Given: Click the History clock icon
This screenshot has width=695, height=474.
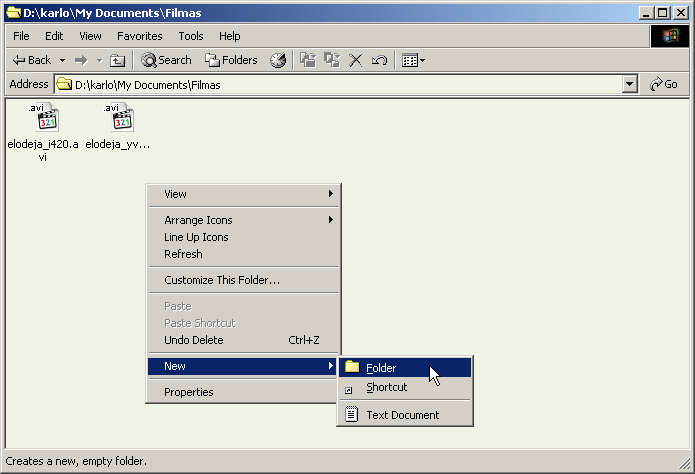Looking at the screenshot, I should tap(278, 60).
